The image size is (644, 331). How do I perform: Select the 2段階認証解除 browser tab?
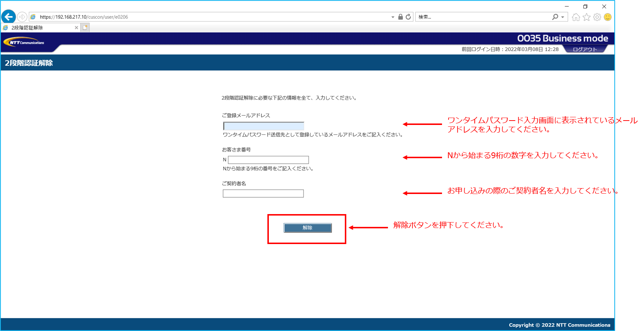click(37, 28)
